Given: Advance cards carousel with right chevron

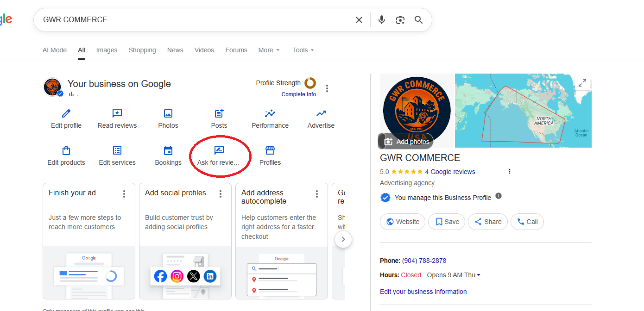Looking at the screenshot, I should (343, 239).
